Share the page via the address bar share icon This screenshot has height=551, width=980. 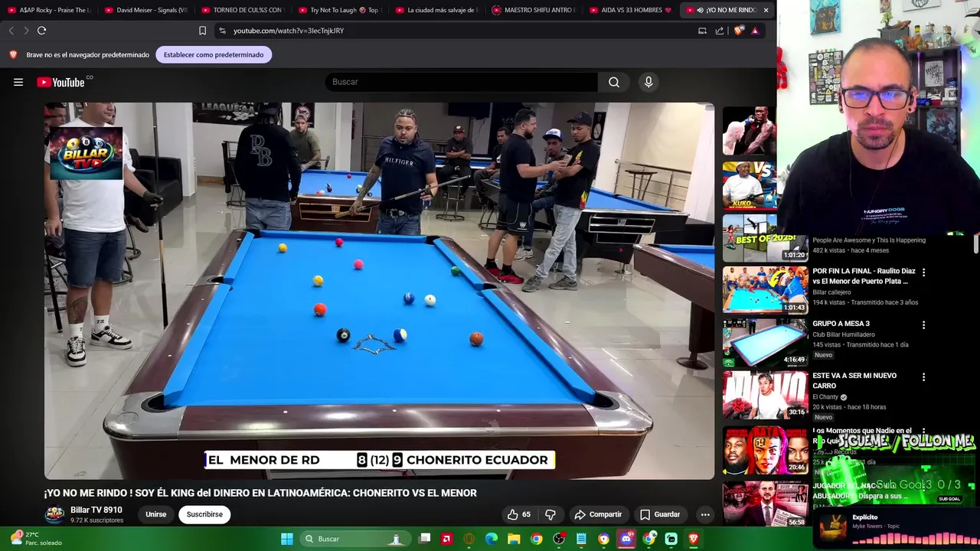(720, 31)
